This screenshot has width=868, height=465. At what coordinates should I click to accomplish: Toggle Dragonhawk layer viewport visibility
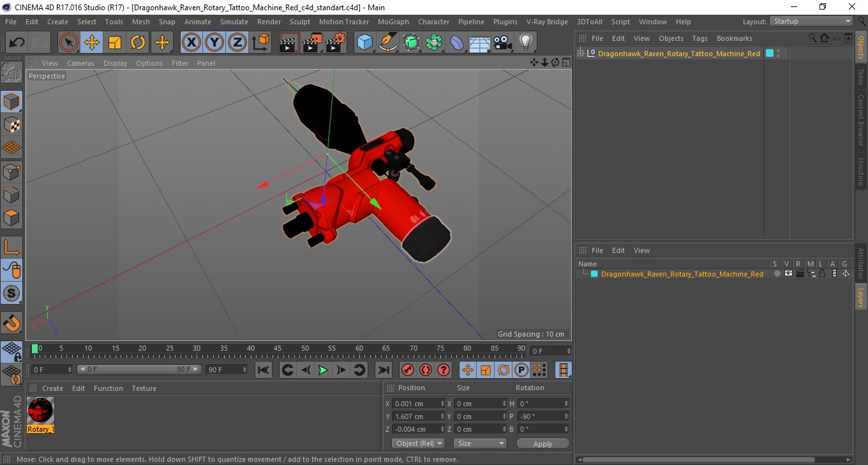788,273
